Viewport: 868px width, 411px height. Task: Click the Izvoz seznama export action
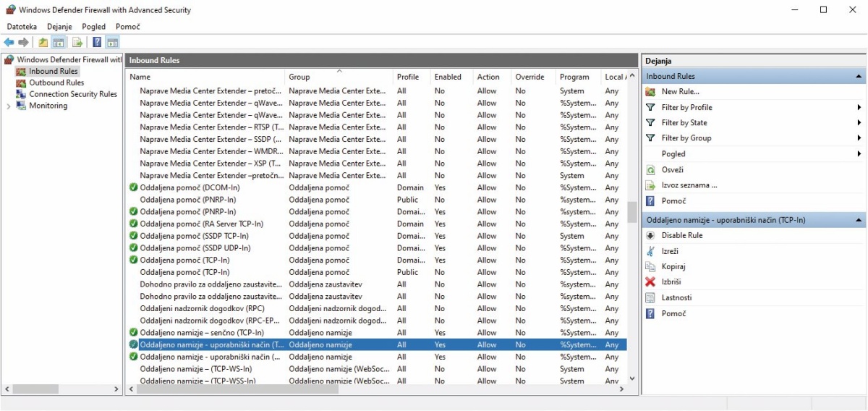pyautogui.click(x=689, y=185)
